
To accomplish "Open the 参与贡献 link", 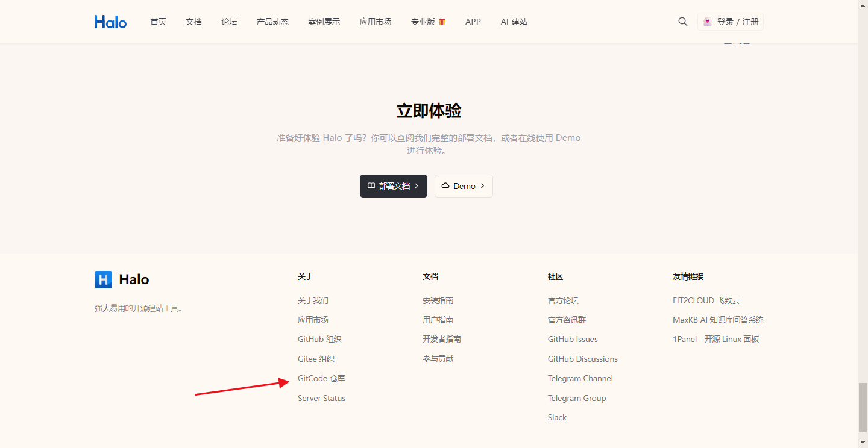I will 438,359.
